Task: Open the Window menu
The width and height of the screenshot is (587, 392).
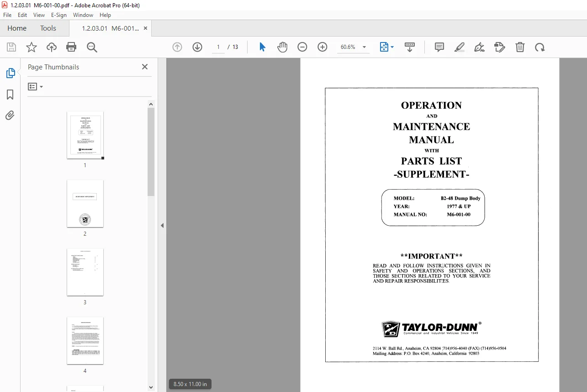Action: (x=83, y=15)
